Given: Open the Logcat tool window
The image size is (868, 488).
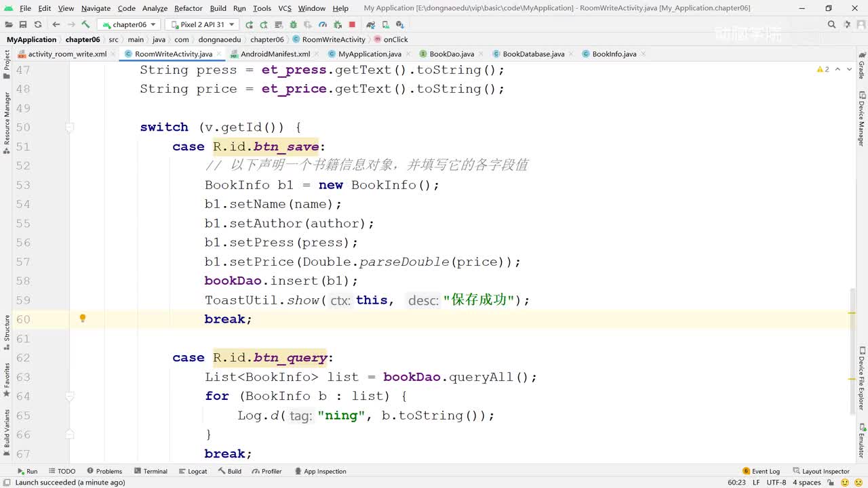Looking at the screenshot, I should [193, 471].
